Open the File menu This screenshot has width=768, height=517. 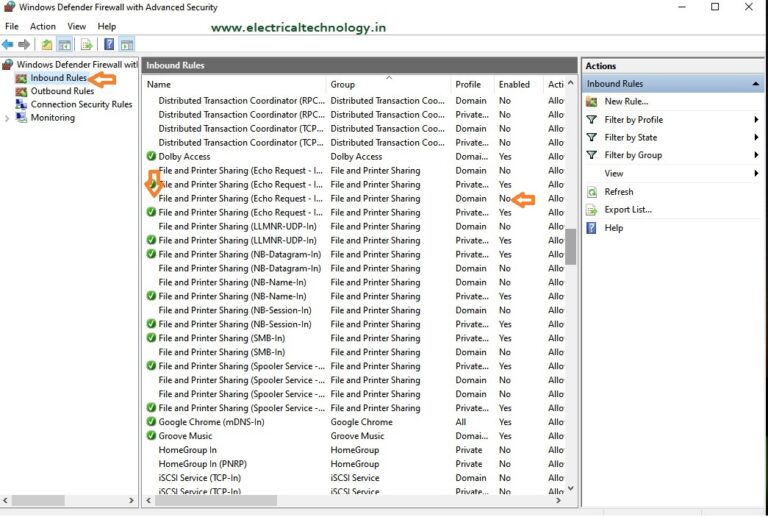coord(12,26)
